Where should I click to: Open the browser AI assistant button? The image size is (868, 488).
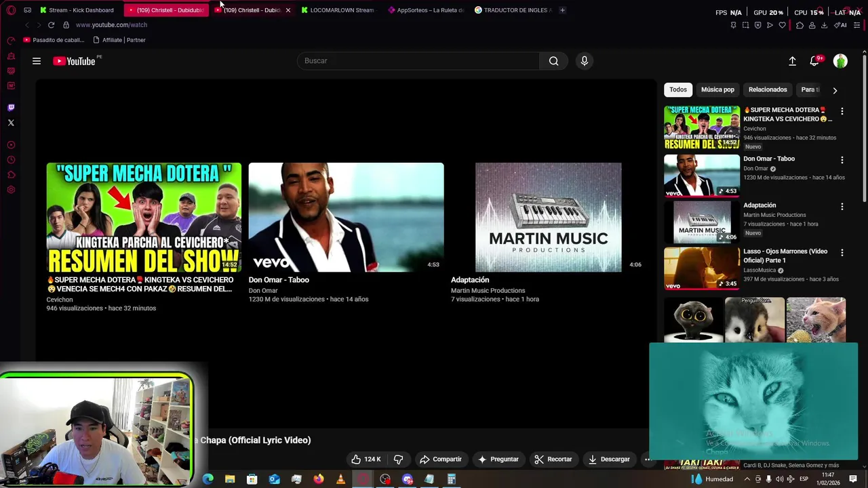(841, 25)
